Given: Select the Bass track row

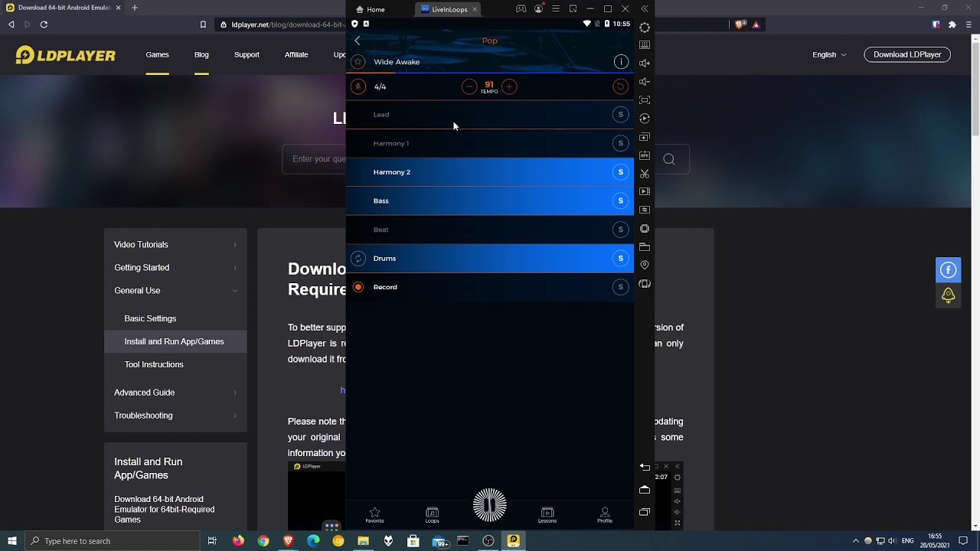Looking at the screenshot, I should coord(490,201).
